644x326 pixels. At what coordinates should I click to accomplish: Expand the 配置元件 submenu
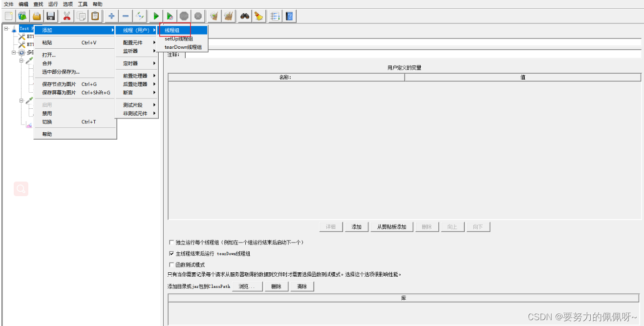pos(137,42)
